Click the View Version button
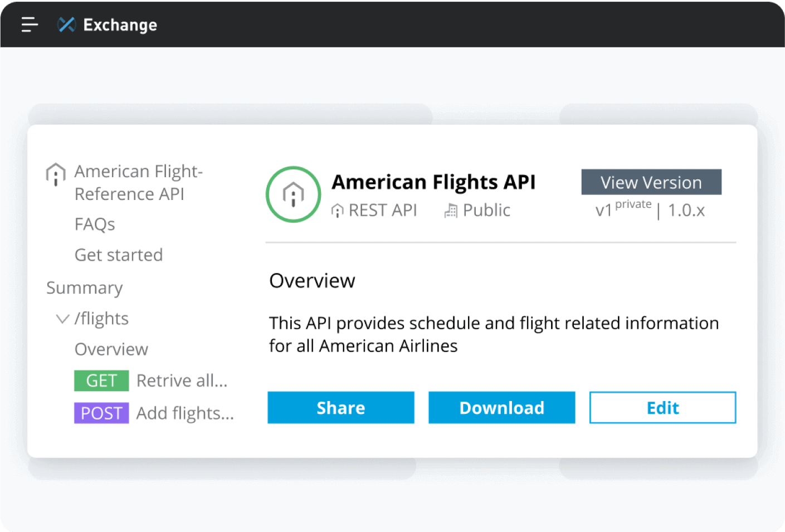The width and height of the screenshot is (785, 532). (x=651, y=182)
